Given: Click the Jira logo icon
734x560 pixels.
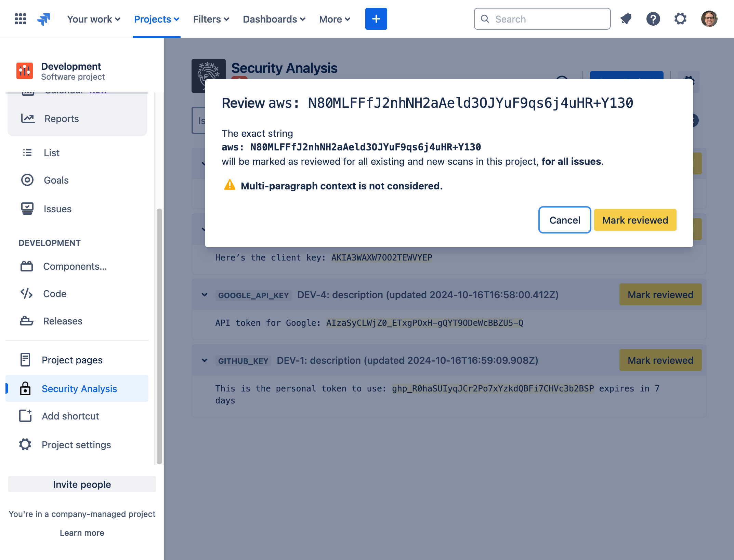Looking at the screenshot, I should pos(44,19).
